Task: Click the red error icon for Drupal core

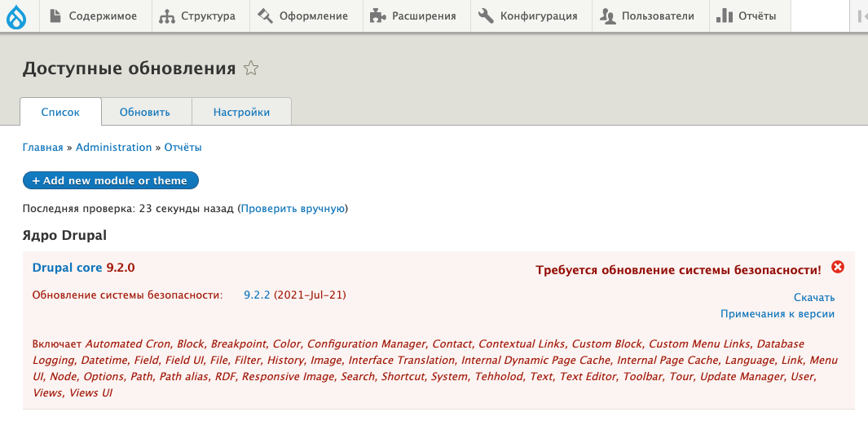Action: pos(838,267)
